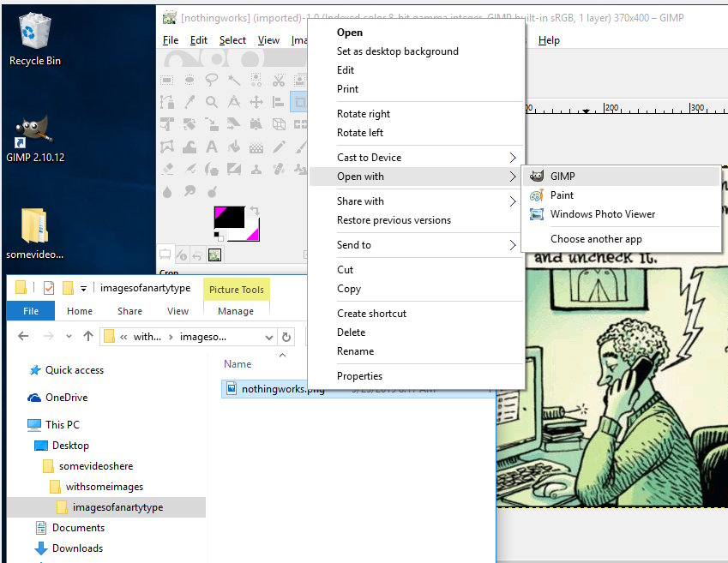Expand the Cast to Device submenu
This screenshot has height=563, width=728.
tap(417, 158)
